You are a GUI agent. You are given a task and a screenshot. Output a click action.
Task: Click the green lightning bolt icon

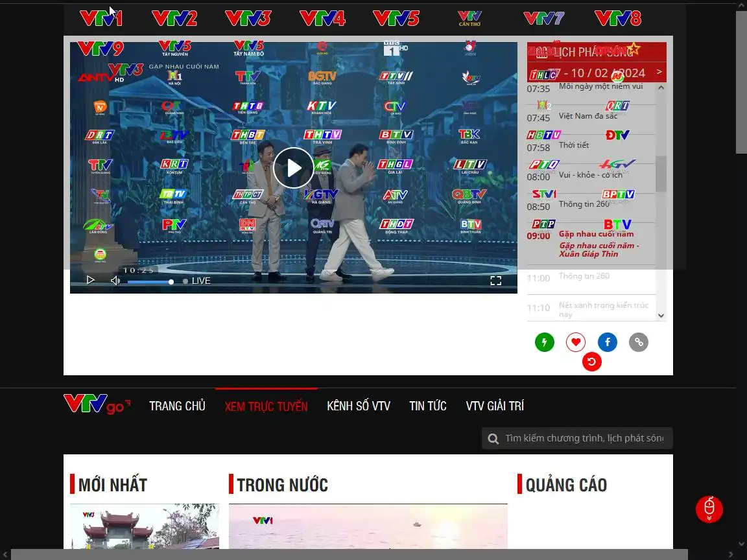[545, 342]
